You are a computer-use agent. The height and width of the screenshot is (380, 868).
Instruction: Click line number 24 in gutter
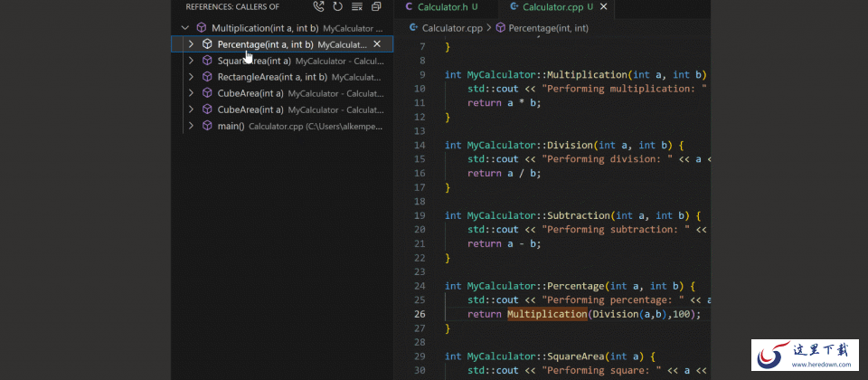click(x=420, y=286)
